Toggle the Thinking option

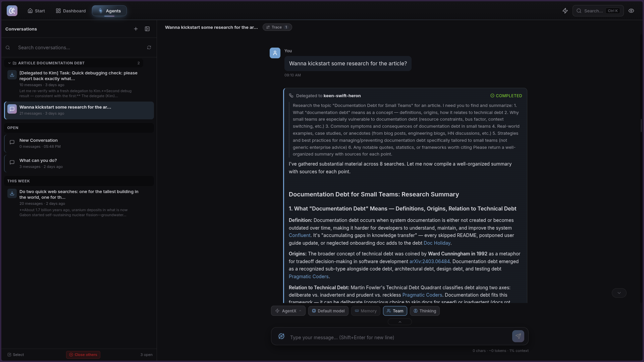(425, 311)
